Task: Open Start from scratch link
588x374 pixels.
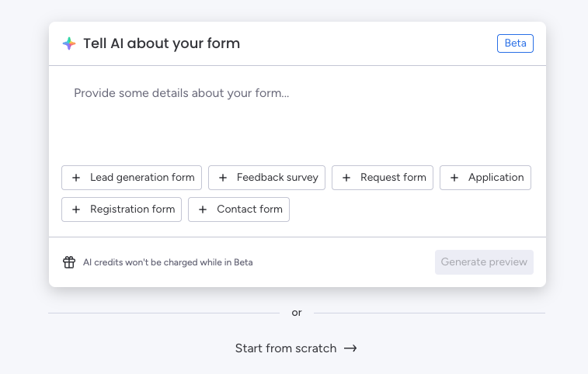Action: tap(286, 348)
